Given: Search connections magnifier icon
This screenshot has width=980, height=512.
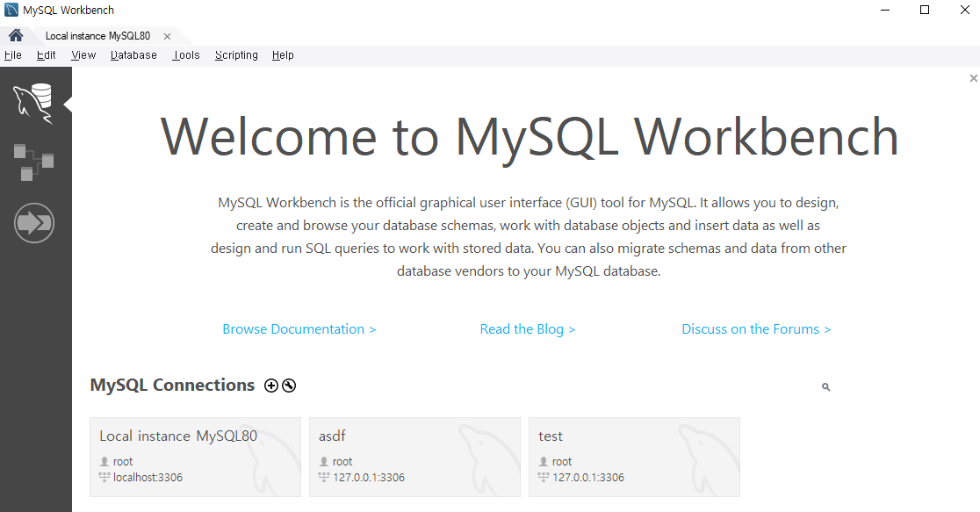Looking at the screenshot, I should pos(825,387).
